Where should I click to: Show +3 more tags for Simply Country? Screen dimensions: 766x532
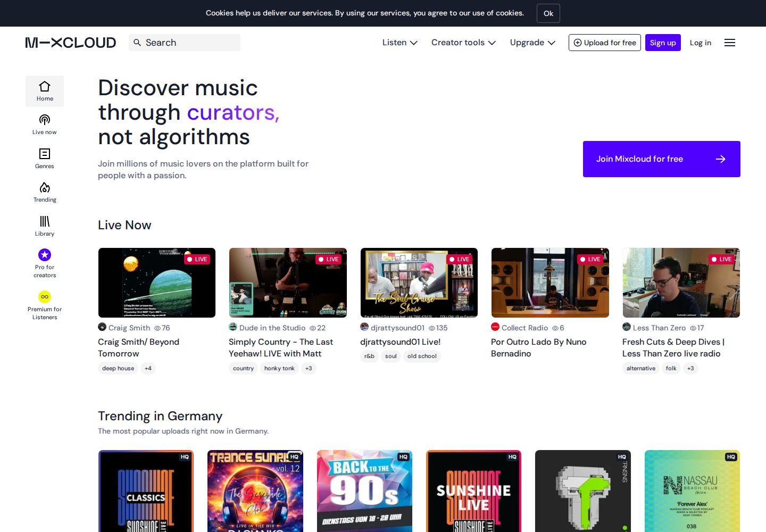click(309, 368)
